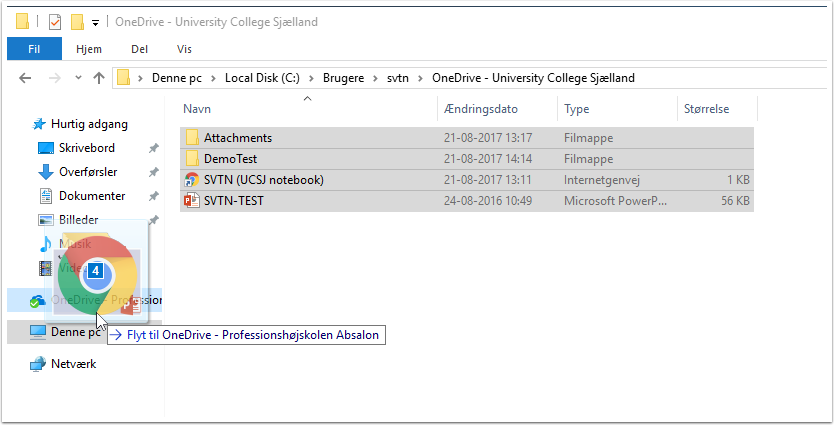Open the Vis ribbon tab

tap(184, 49)
